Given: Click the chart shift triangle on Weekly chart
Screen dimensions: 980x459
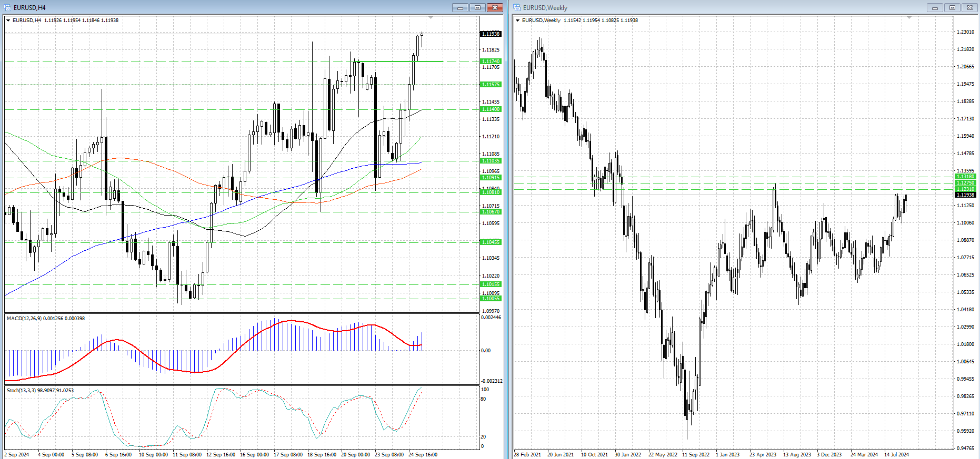Looking at the screenshot, I should click(909, 18).
